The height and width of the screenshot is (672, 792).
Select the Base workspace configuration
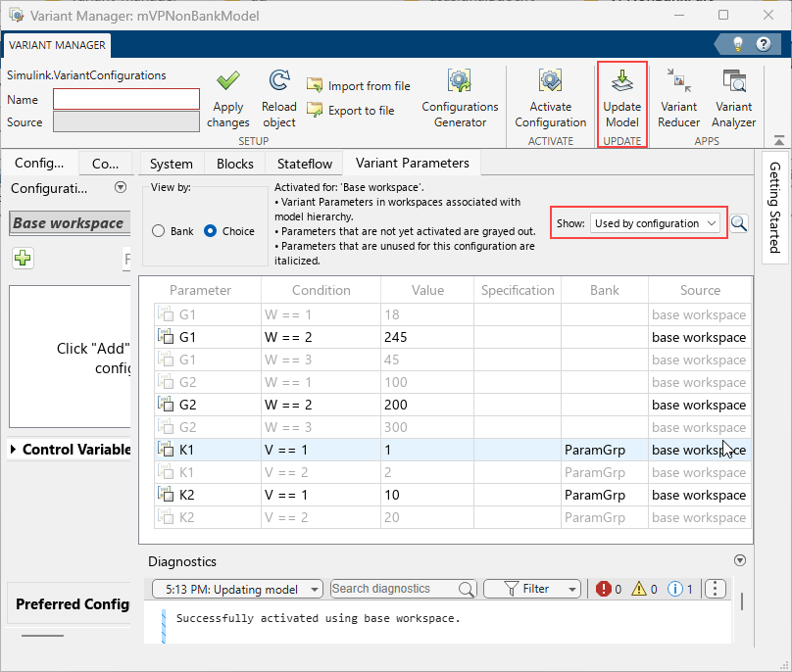(x=70, y=223)
